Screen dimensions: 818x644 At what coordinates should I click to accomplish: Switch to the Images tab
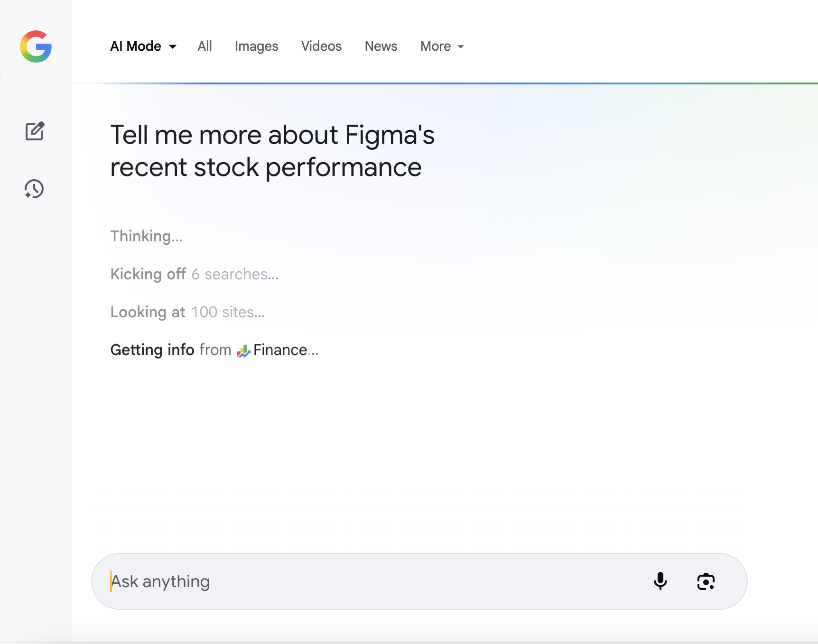click(256, 46)
